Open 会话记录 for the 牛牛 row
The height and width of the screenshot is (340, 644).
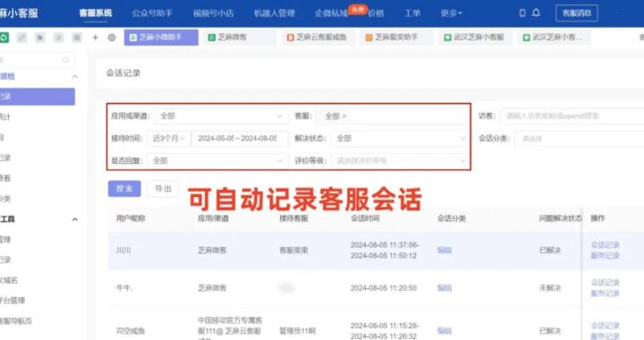click(605, 283)
